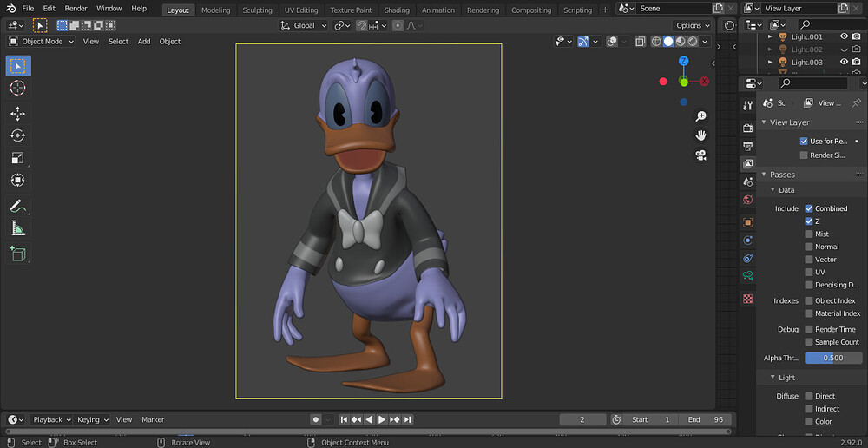Enable the Render Time debug pass
This screenshot has width=868, height=448.
(x=809, y=330)
